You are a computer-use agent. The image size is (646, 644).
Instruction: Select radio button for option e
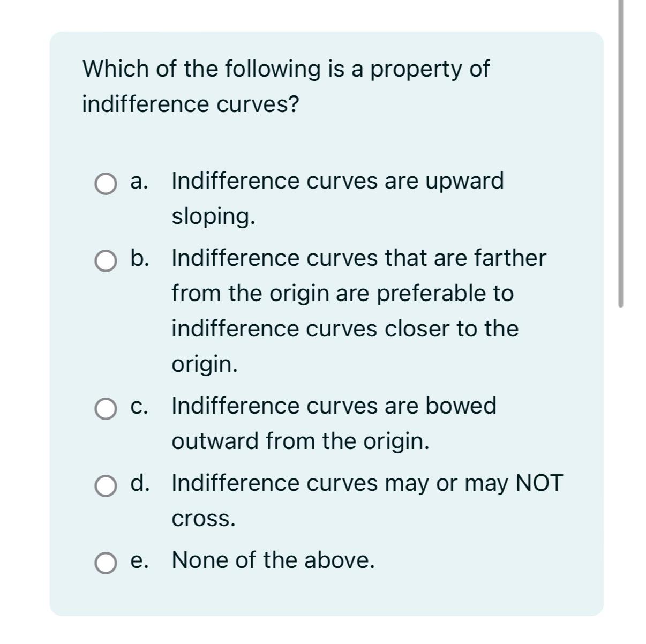point(105,564)
